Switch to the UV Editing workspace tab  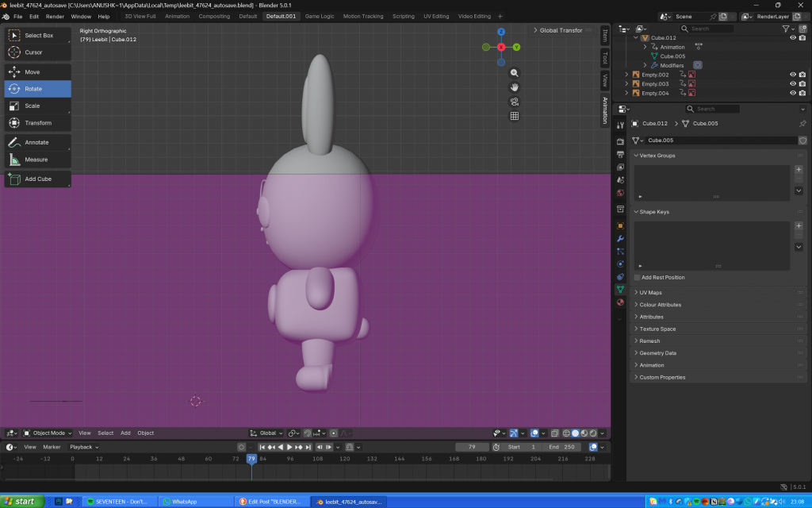435,16
